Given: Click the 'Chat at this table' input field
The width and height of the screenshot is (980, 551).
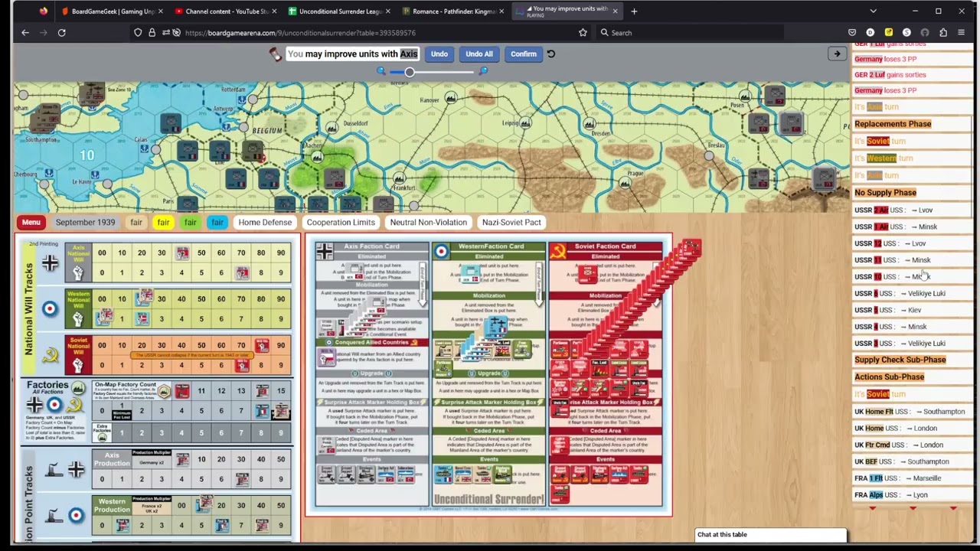Looking at the screenshot, I should click(770, 534).
